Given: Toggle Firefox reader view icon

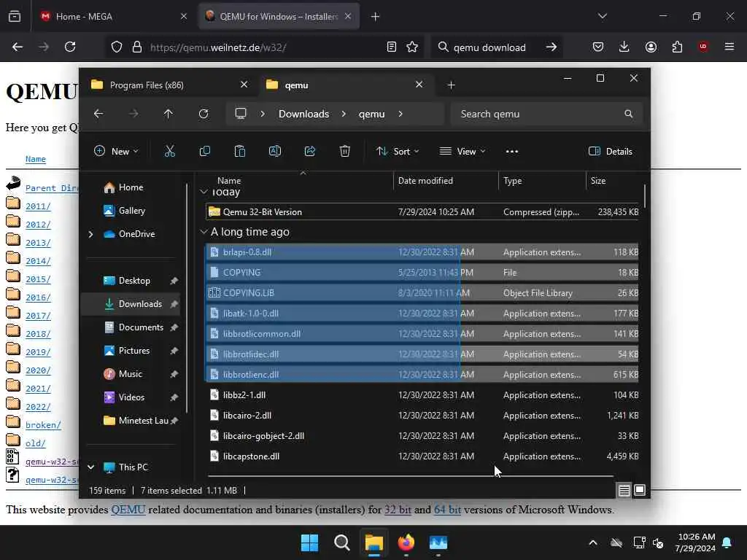Looking at the screenshot, I should click(x=392, y=47).
